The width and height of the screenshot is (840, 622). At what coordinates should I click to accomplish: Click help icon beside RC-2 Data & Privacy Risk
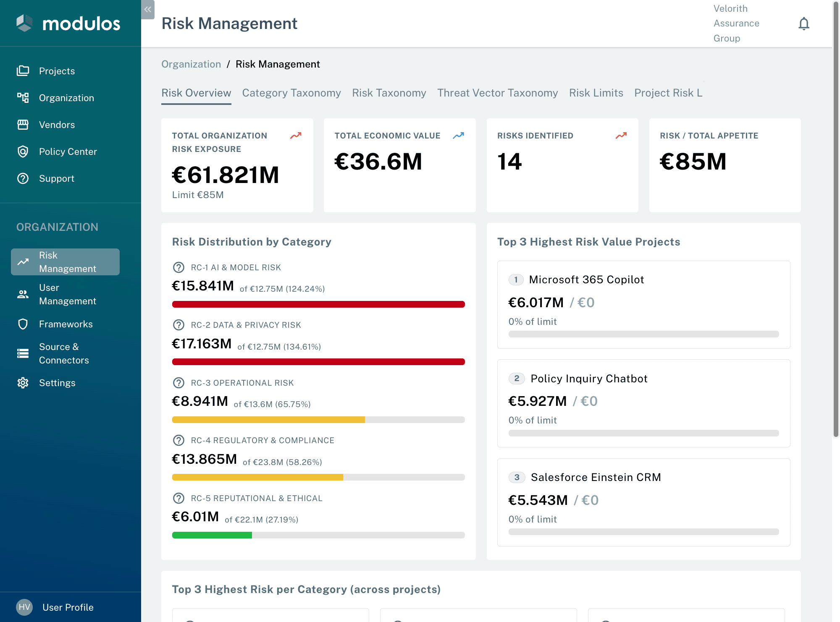pos(178,325)
